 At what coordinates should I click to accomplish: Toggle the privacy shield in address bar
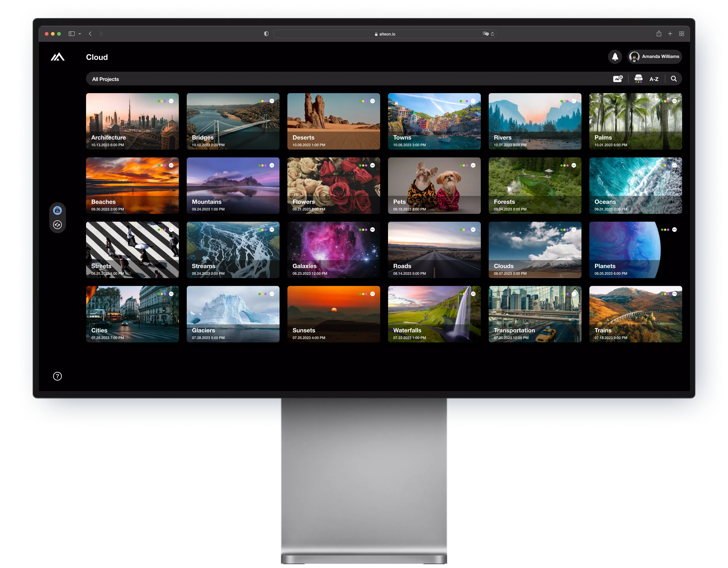click(x=266, y=34)
